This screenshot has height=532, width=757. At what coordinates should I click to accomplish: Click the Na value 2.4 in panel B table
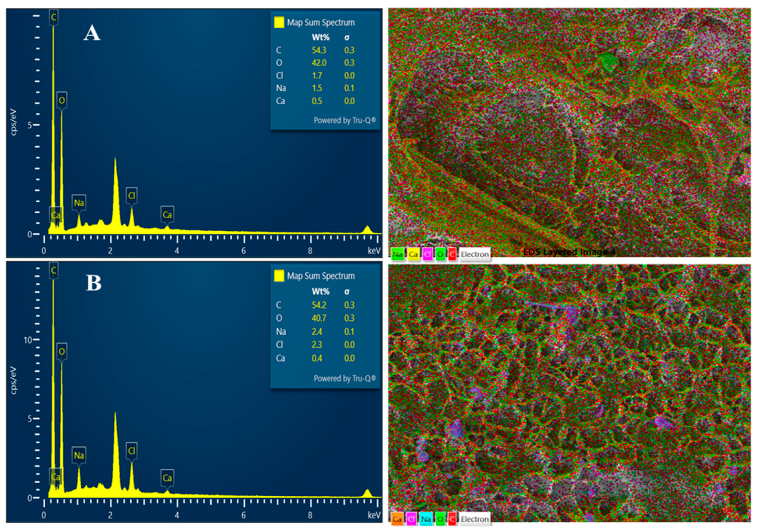click(x=317, y=331)
